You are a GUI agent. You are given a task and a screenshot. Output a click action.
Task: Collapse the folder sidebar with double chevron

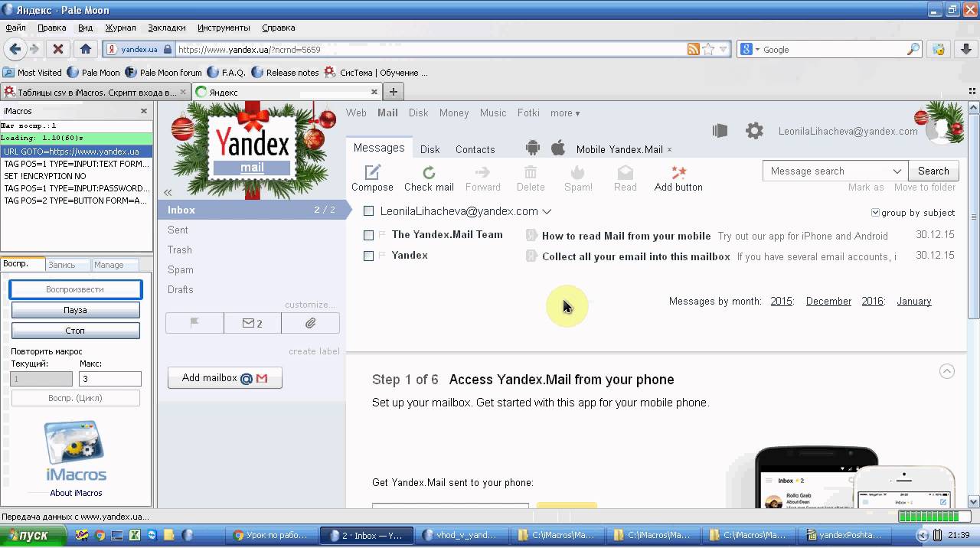(x=168, y=193)
